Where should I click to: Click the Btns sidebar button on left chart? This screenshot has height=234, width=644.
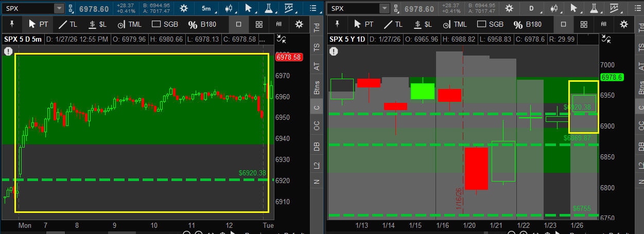pyautogui.click(x=317, y=87)
